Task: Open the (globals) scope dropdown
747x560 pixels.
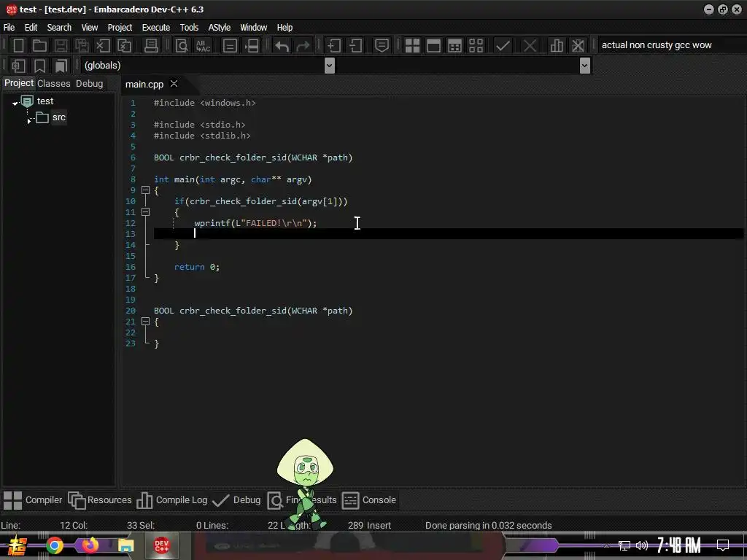Action: pos(329,66)
